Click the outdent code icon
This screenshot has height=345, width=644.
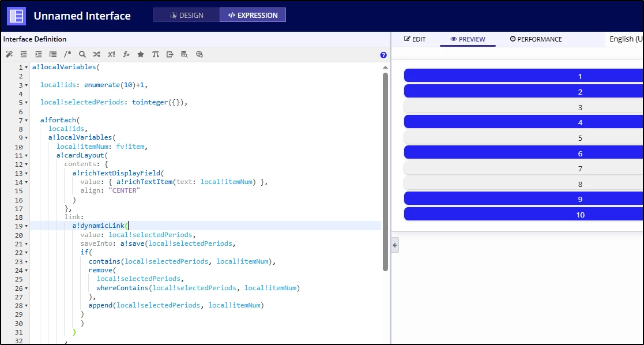coord(24,54)
